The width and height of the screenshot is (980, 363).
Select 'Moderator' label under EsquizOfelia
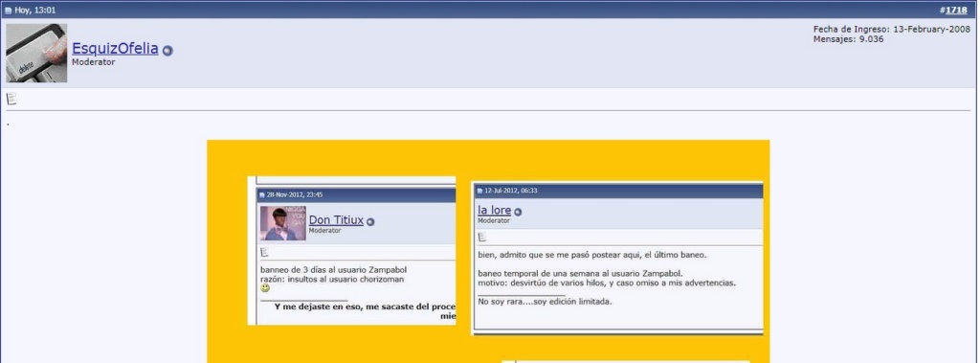[x=93, y=62]
